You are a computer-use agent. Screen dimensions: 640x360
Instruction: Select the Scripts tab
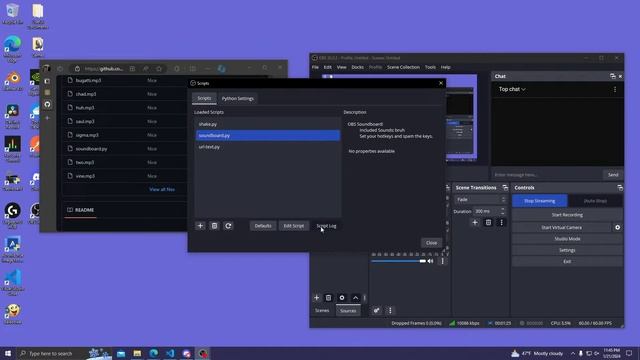coord(204,98)
